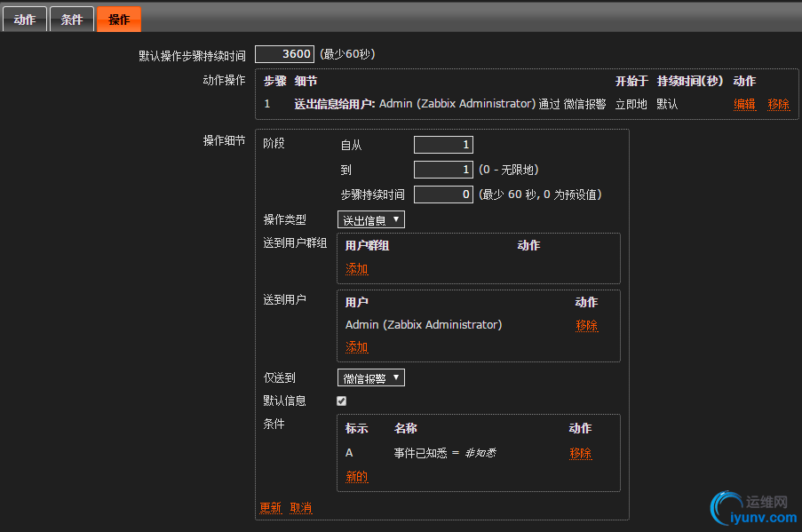802x532 pixels.
Task: Open the 仅送到 dropdown 微信报警
Action: point(371,378)
